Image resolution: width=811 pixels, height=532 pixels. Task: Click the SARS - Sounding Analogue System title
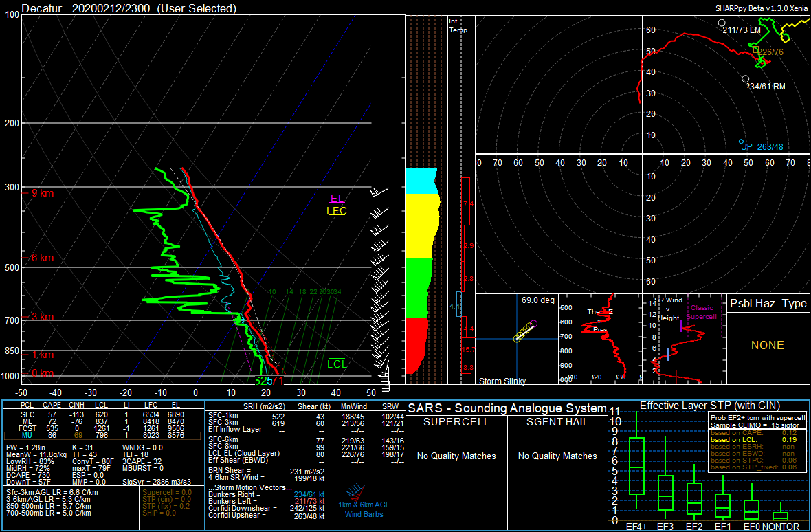[507, 408]
